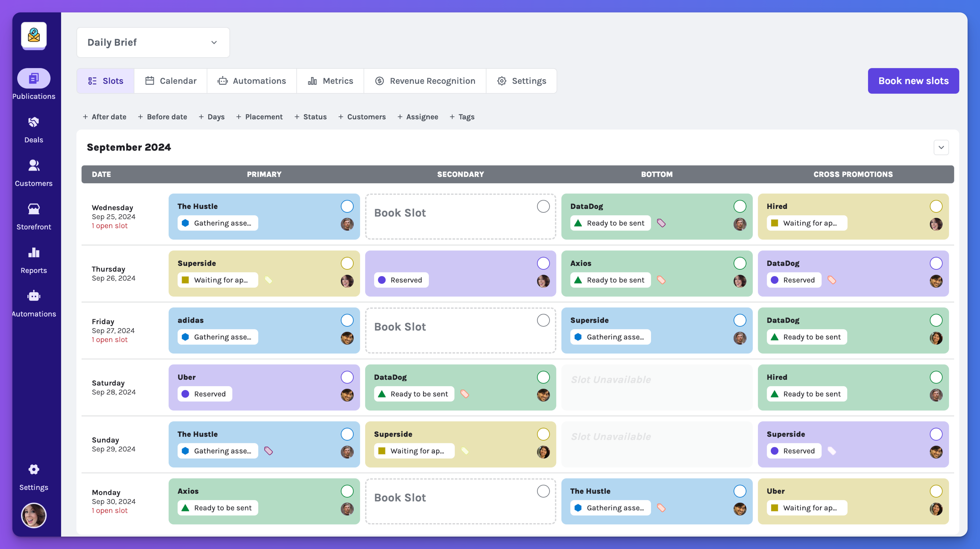Image resolution: width=980 pixels, height=549 pixels.
Task: Click assignee avatar on Saturday Uber slot
Action: (347, 396)
